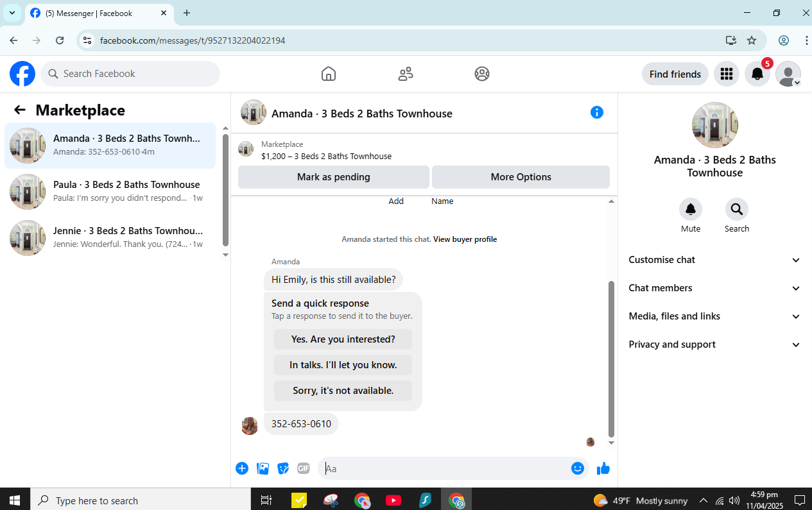Open YouTube app from the taskbar
This screenshot has height=510, width=812.
tap(393, 500)
